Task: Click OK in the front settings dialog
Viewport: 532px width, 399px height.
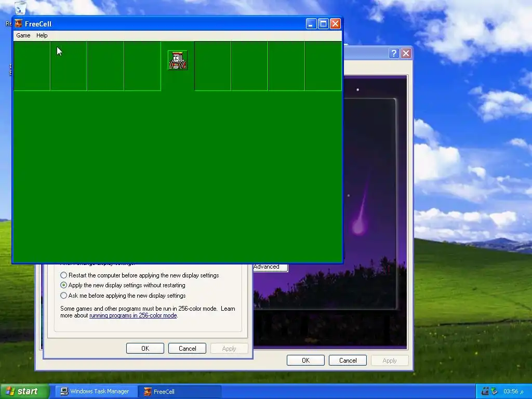Action: [x=145, y=349]
